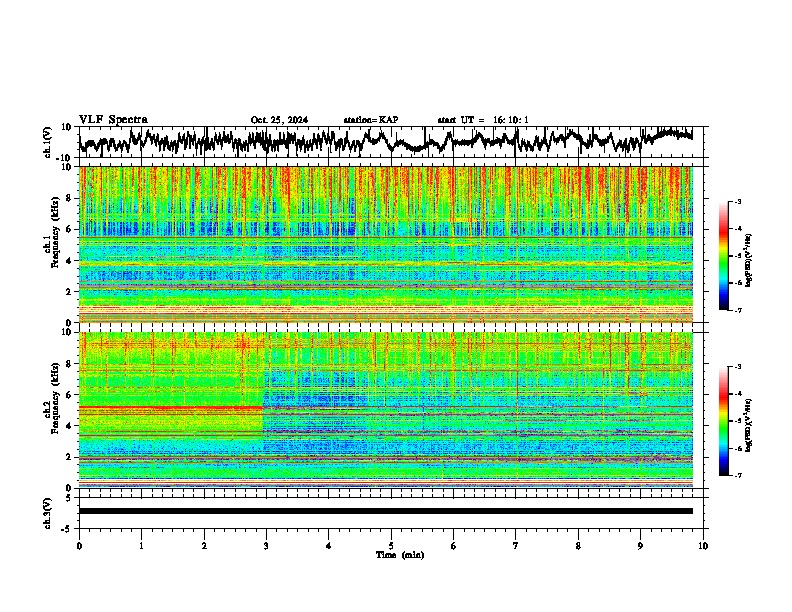Click the "5" tick on ch.3(V) axis
The width and height of the screenshot is (792, 612).
point(69,498)
